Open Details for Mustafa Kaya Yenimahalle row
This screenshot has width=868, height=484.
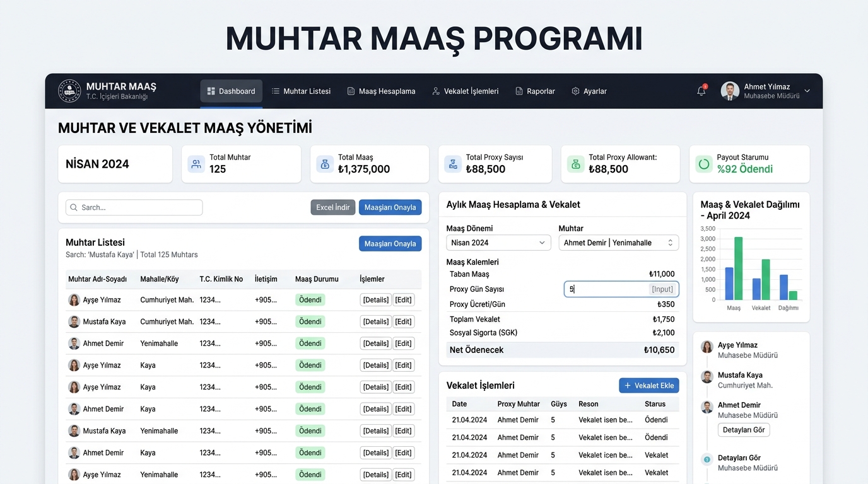click(x=376, y=431)
